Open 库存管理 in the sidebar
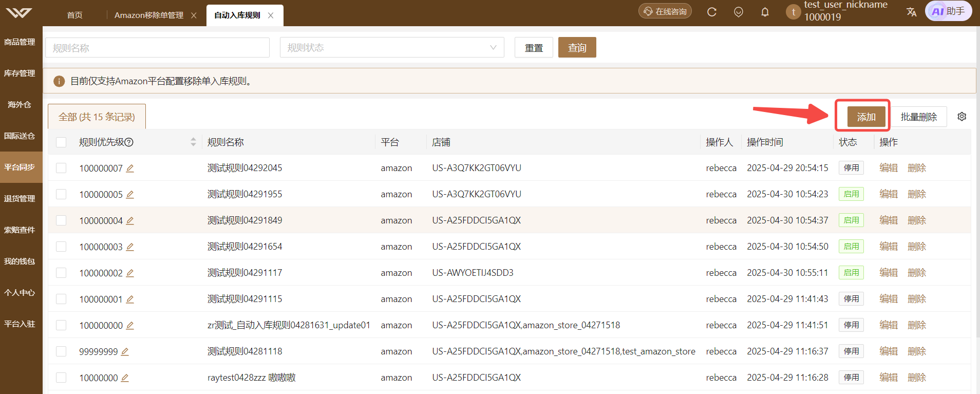 pyautogui.click(x=21, y=73)
